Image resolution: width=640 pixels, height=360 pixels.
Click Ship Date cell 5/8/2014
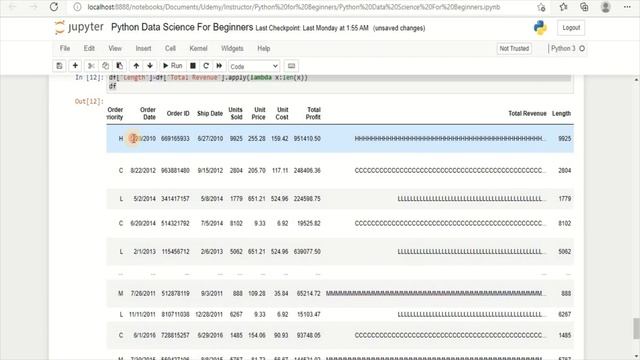tap(212, 199)
